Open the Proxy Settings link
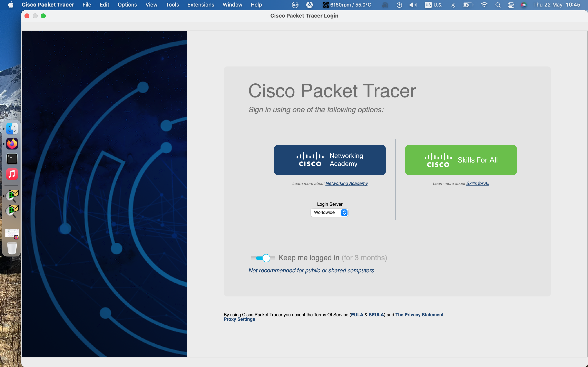This screenshot has height=367, width=588. click(x=239, y=319)
